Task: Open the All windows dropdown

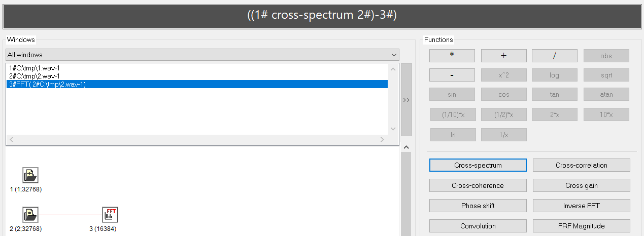Action: 202,55
